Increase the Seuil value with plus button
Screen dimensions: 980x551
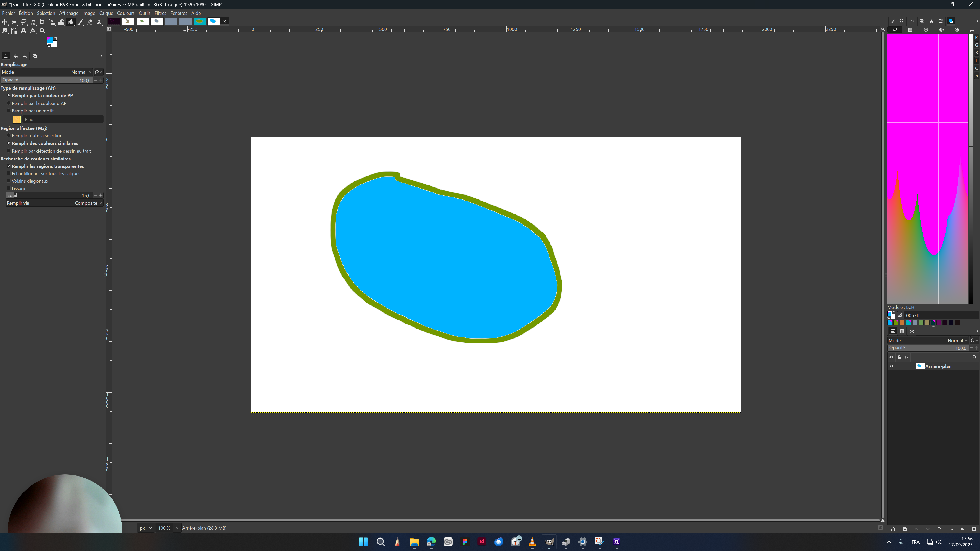101,195
